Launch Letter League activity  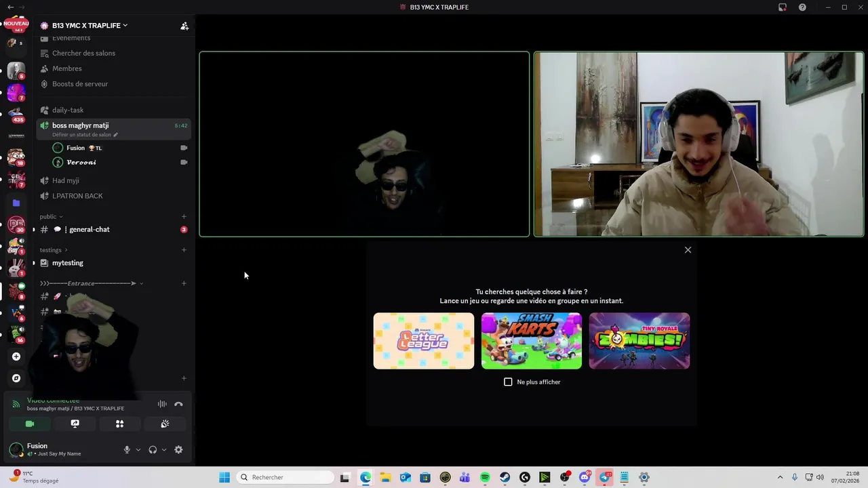click(x=424, y=341)
